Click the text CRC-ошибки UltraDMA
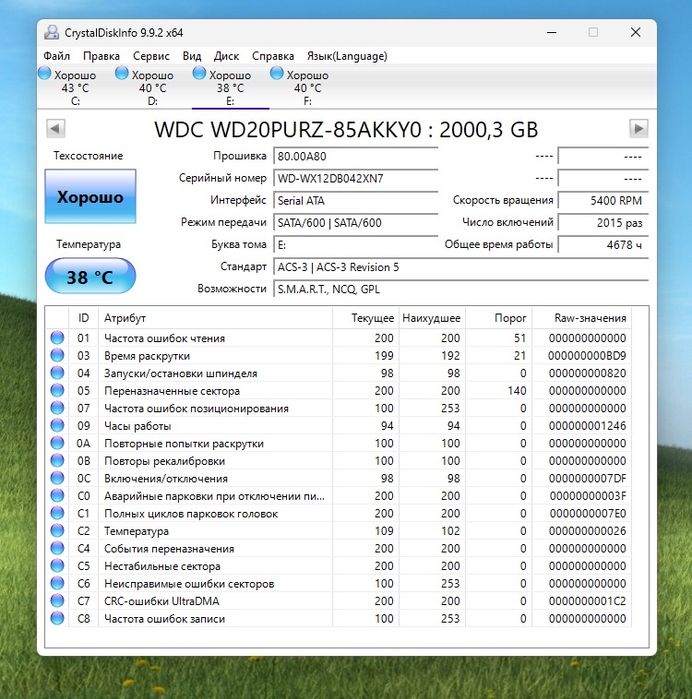The height and width of the screenshot is (699, 692). click(x=161, y=601)
